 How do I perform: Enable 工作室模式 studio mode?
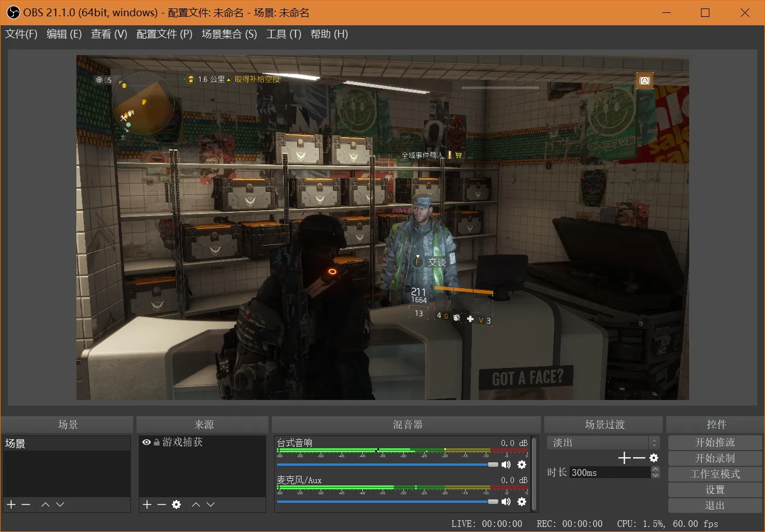pos(715,474)
